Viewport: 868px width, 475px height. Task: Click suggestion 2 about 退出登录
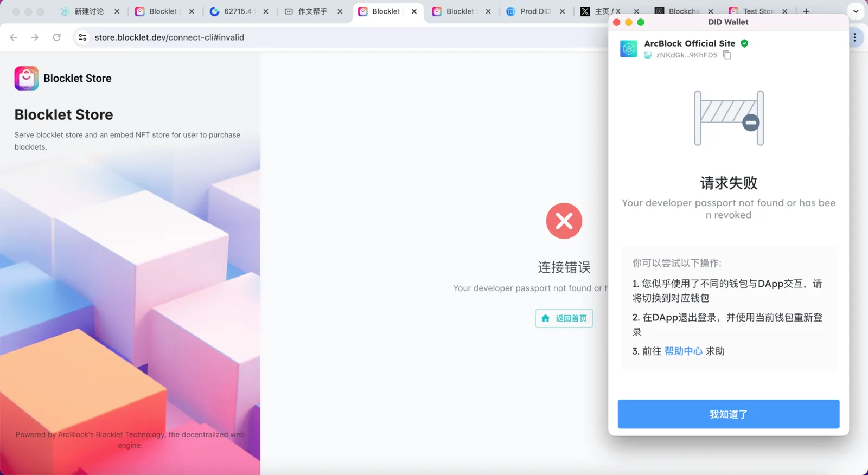coord(727,324)
